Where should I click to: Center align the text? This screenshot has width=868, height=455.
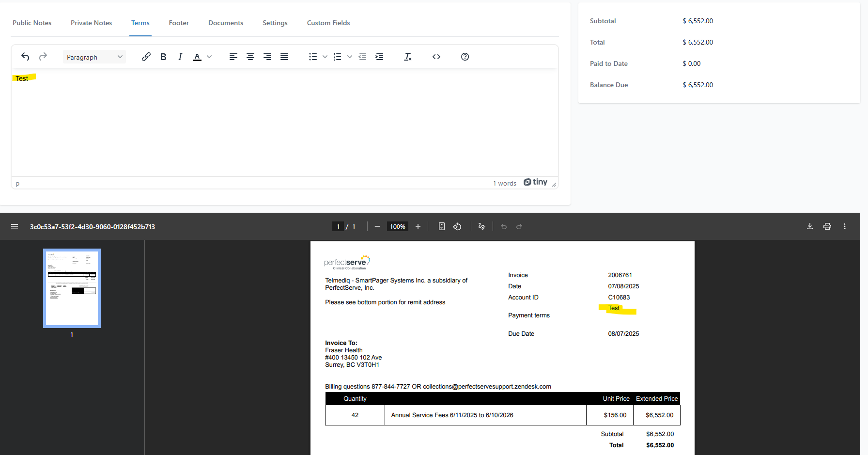[x=250, y=57]
